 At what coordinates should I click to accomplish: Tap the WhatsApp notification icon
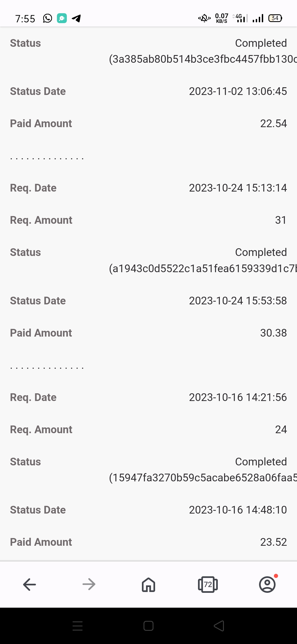(48, 18)
